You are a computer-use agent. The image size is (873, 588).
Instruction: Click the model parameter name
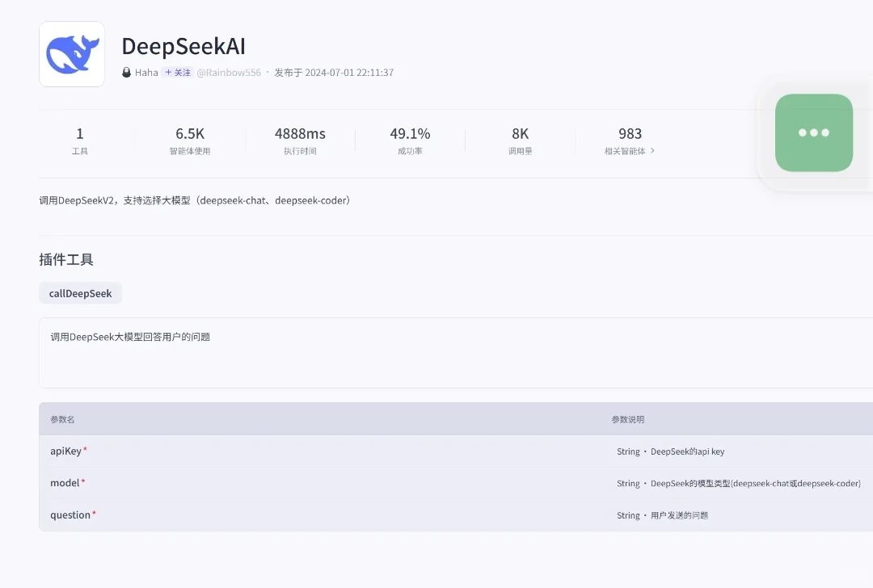[x=65, y=483]
